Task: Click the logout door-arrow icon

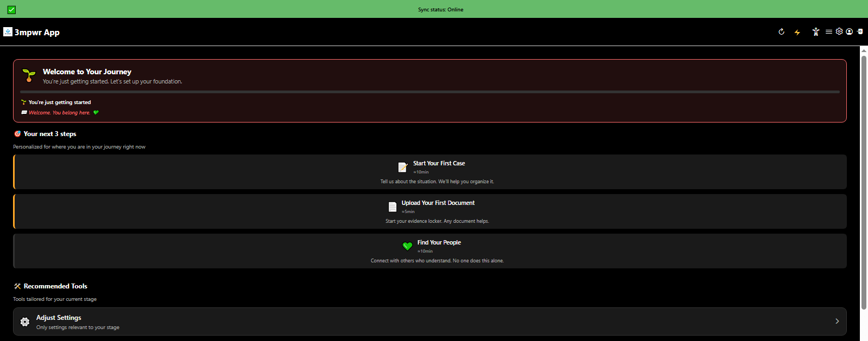Action: [860, 32]
